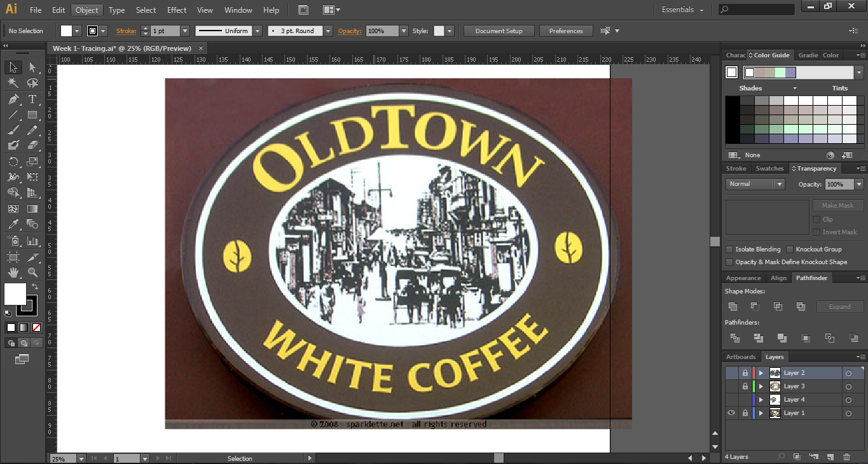Open the Effect menu

click(x=177, y=10)
